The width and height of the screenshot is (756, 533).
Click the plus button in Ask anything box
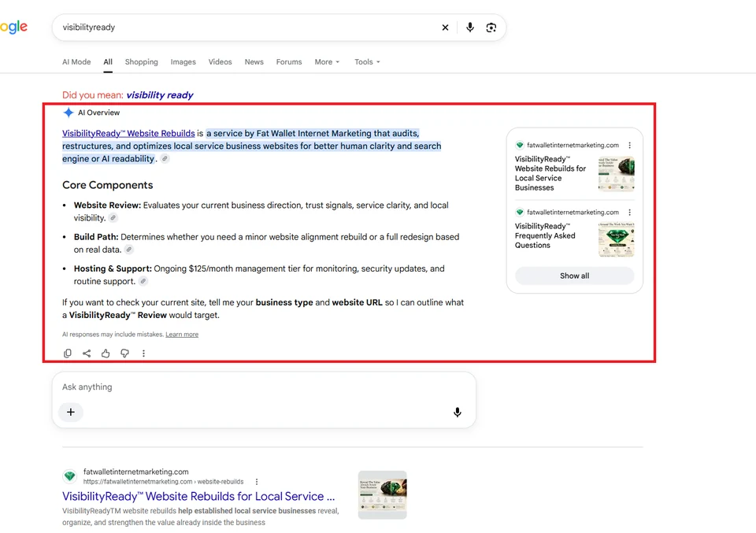[71, 412]
